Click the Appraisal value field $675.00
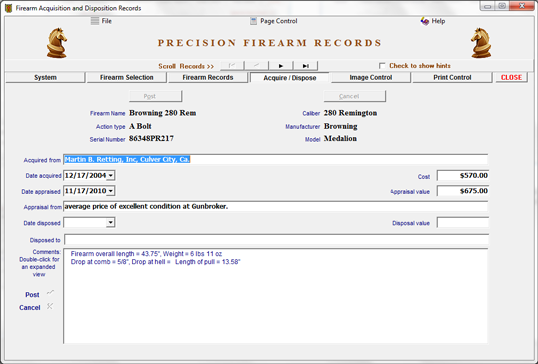Viewport: 538px width, 364px height. [463, 191]
